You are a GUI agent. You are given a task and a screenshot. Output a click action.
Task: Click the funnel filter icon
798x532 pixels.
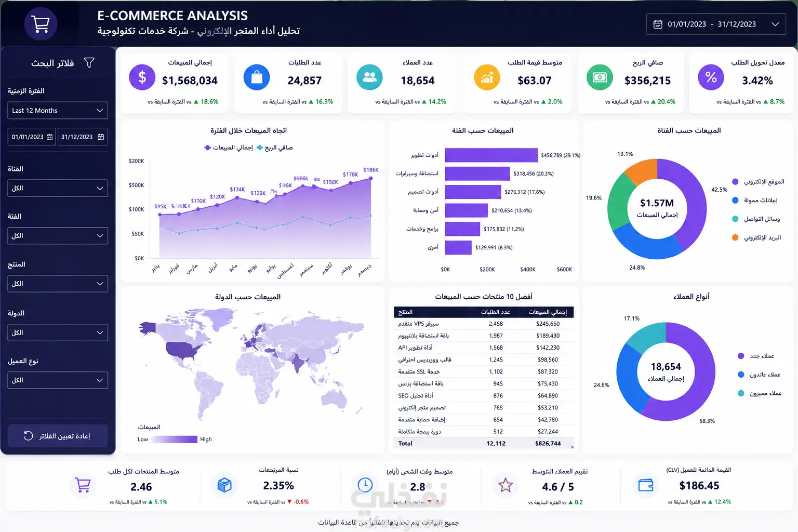point(89,63)
